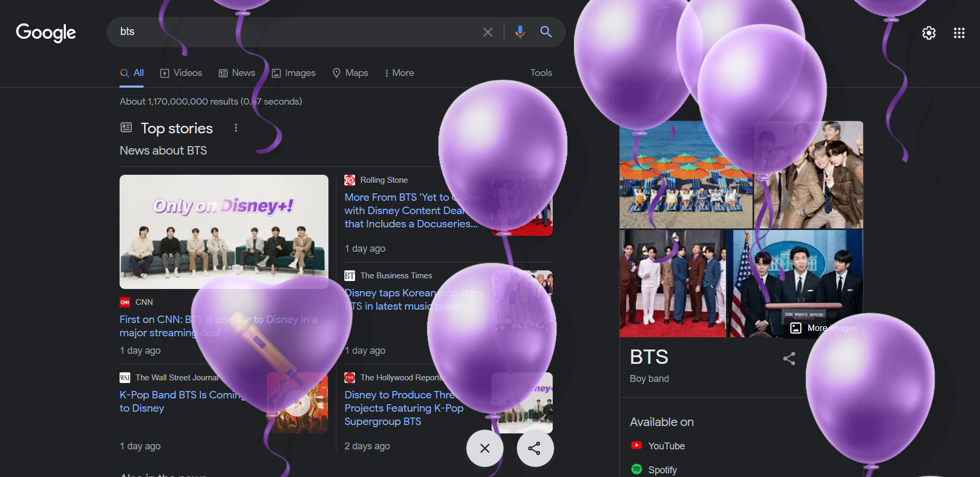This screenshot has height=477, width=980.
Task: Dismiss the balloon animation with X
Action: tap(485, 448)
